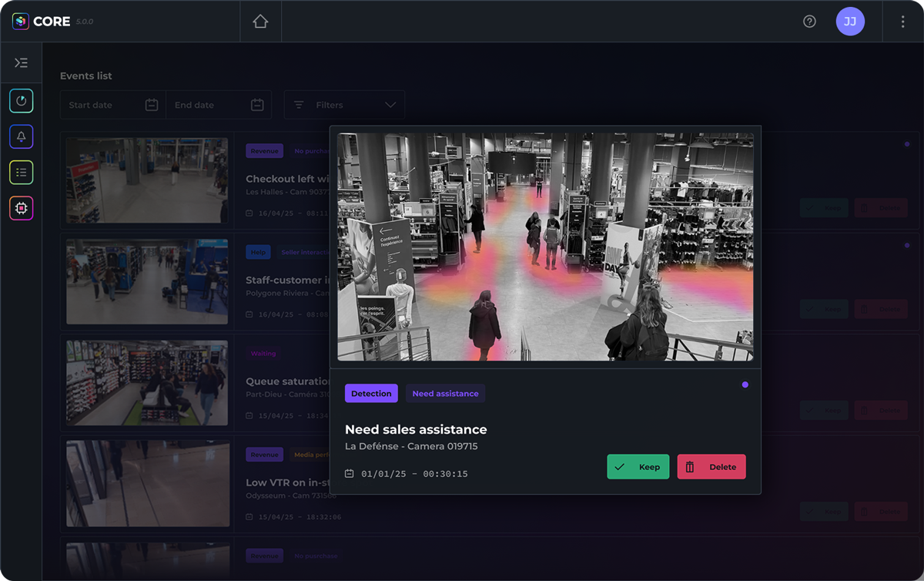Open the three-dot overflow menu
The image size is (924, 581).
(x=902, y=21)
